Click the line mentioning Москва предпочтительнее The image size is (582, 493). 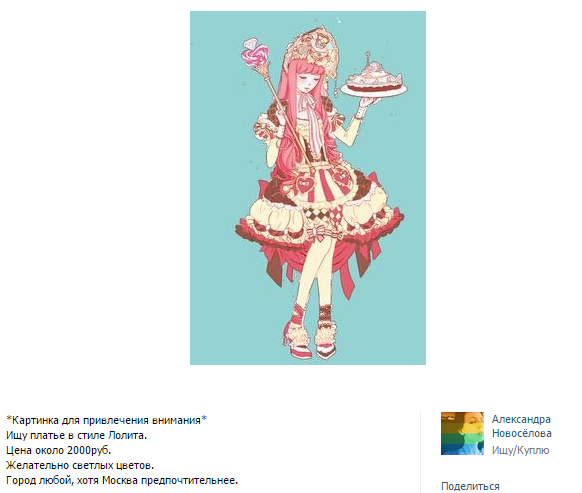click(122, 480)
